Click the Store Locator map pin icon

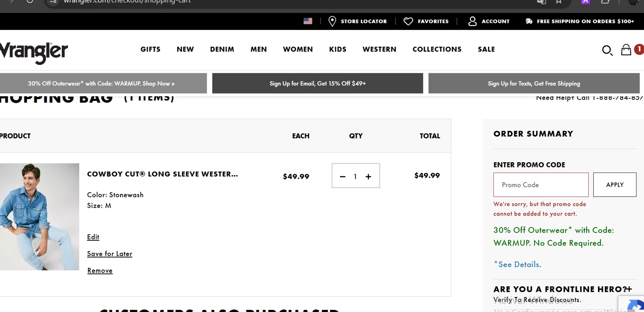(332, 21)
